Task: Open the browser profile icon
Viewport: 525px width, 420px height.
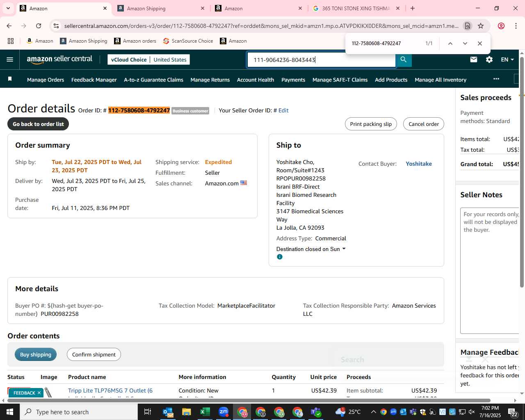Action: pos(501,26)
